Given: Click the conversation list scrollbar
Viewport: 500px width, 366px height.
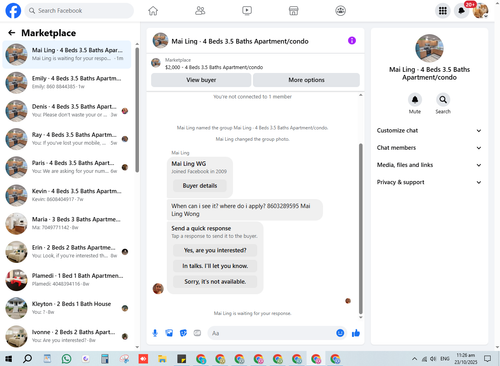Looking at the screenshot, I should pyautogui.click(x=137, y=110).
